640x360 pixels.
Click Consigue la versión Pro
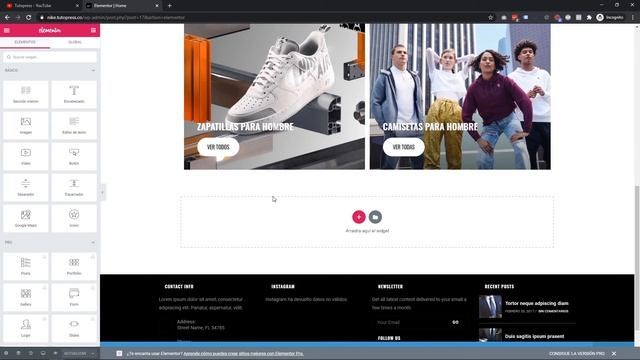[576, 354]
